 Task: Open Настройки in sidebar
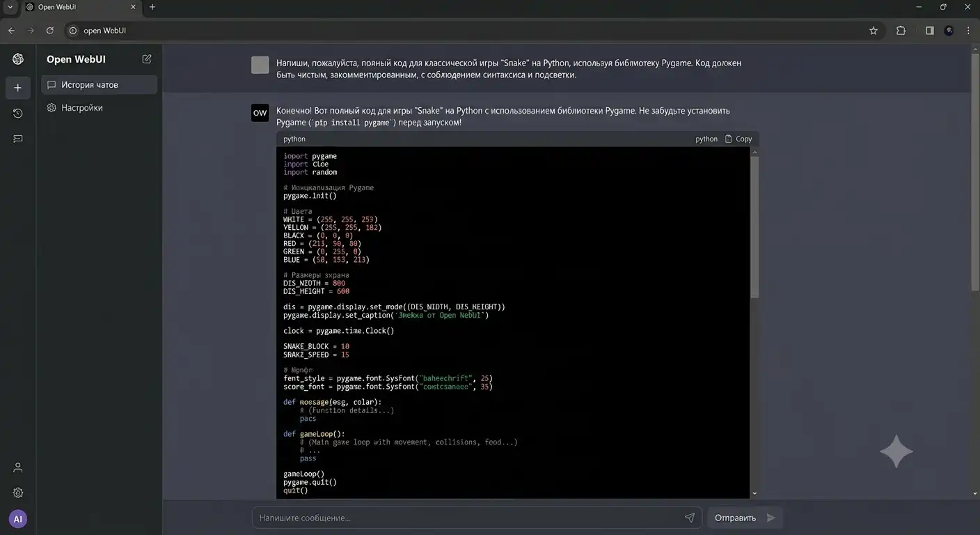(x=100, y=108)
